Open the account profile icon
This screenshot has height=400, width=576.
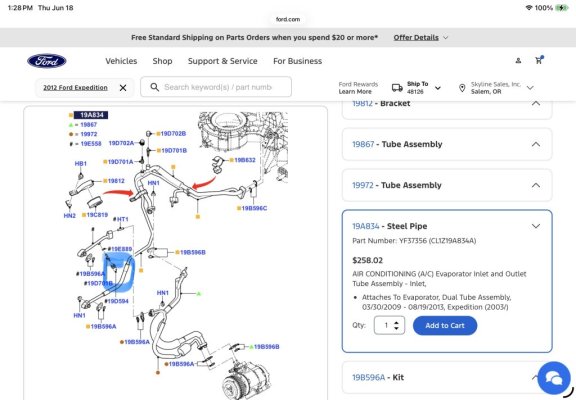coord(518,61)
